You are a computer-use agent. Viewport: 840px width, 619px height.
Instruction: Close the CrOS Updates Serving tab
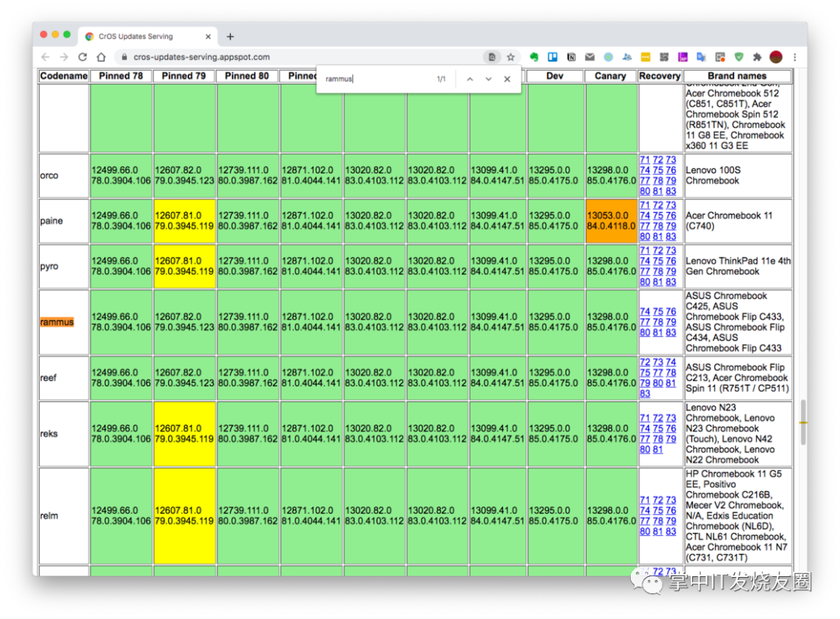(208, 37)
